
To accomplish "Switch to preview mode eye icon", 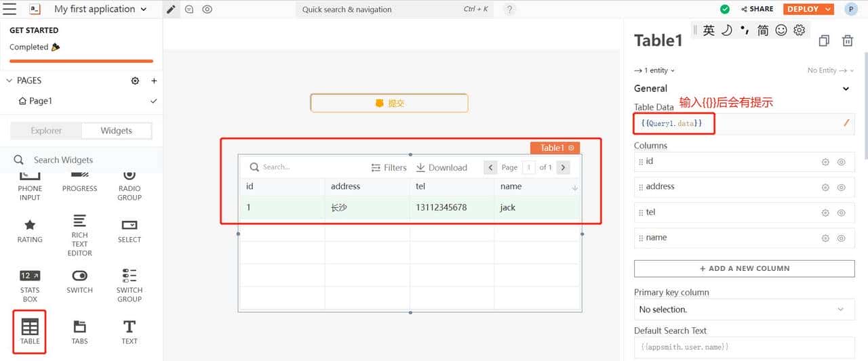I will pyautogui.click(x=208, y=9).
